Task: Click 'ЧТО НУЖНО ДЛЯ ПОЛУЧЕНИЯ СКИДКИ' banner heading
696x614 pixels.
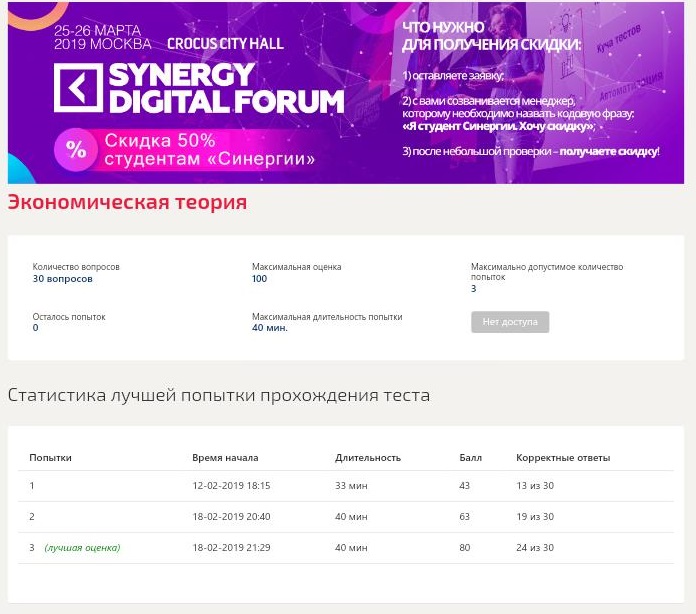Action: 491,36
